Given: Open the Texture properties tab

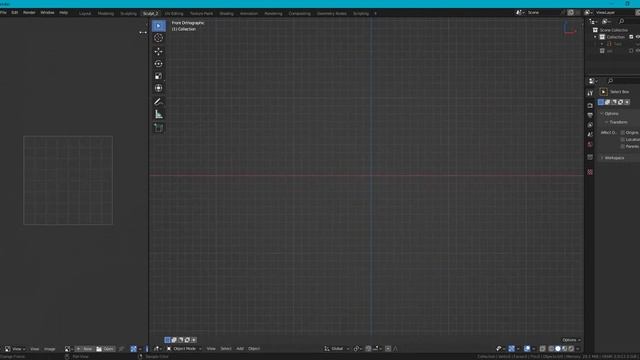Looking at the screenshot, I should [x=590, y=172].
